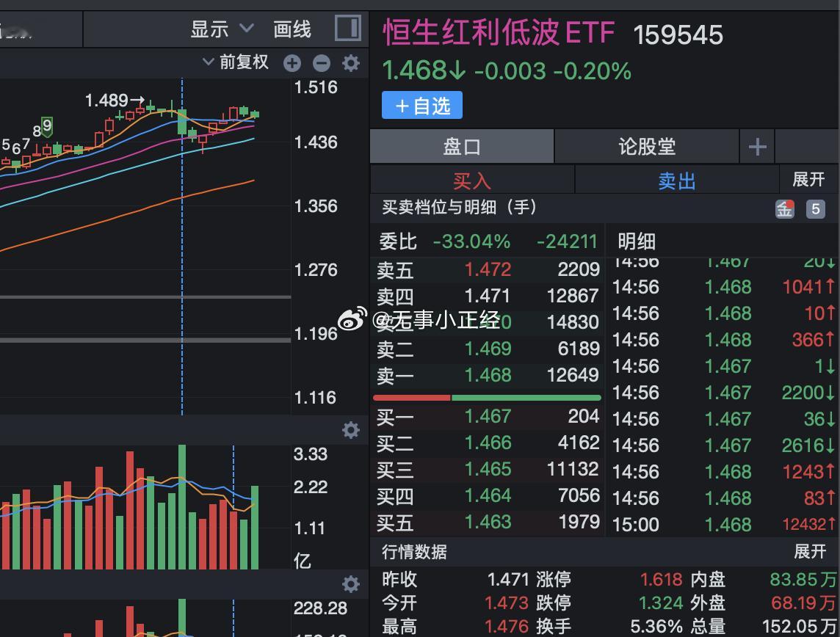Click the zoom-in plus icon on the chart
Viewport: 840px width, 637px height.
point(292,63)
